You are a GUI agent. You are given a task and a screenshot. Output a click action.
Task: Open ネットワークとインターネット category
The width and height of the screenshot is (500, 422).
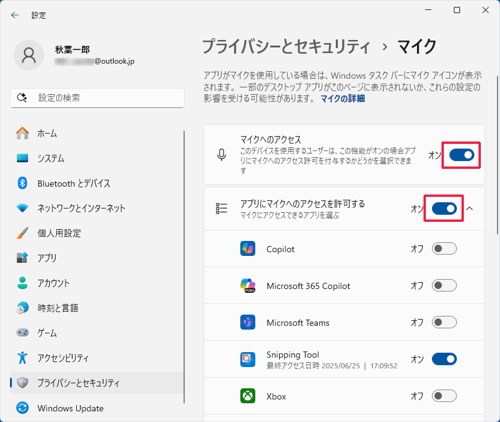[x=97, y=208]
